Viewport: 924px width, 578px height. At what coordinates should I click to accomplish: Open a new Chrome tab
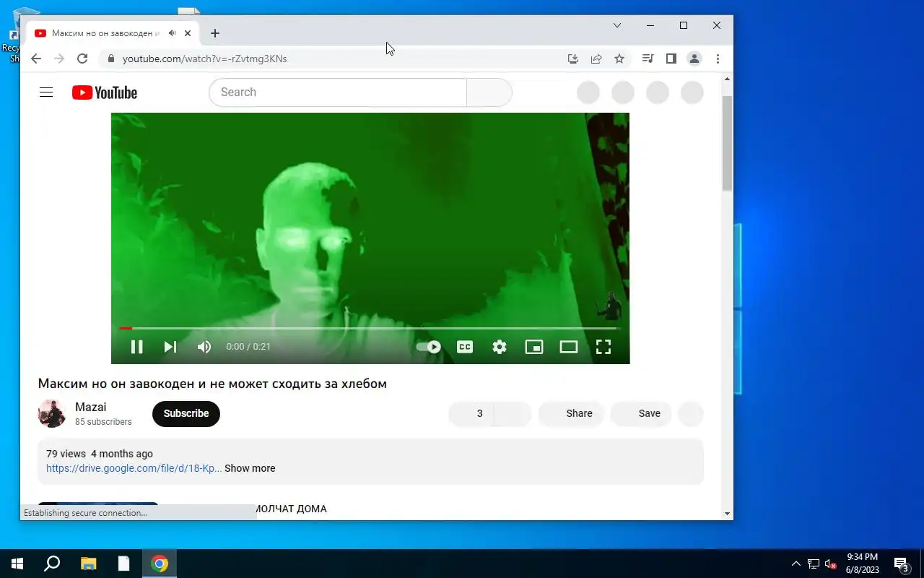pos(215,33)
